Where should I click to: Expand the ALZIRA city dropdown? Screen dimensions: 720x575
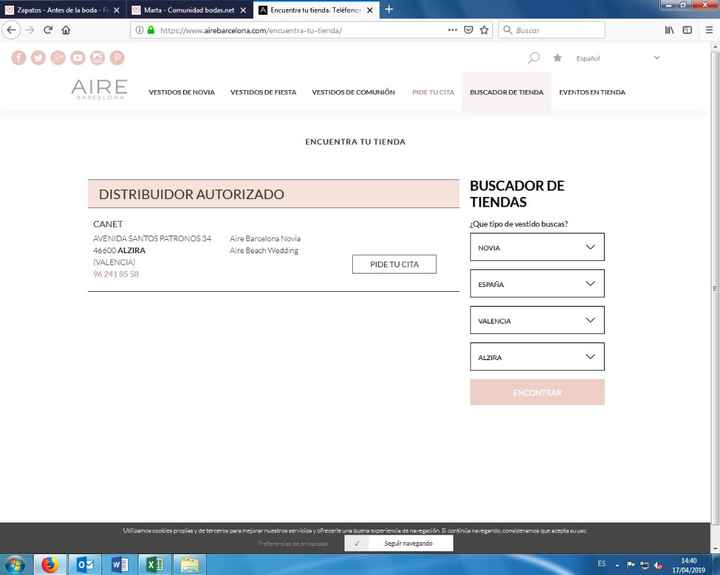click(x=537, y=357)
